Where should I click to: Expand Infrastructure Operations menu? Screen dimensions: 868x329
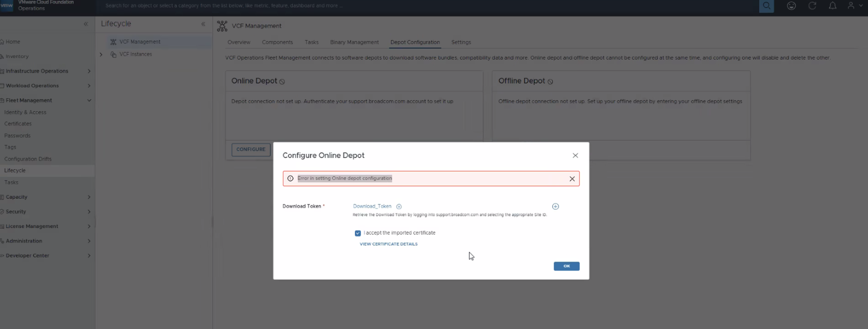click(x=89, y=71)
